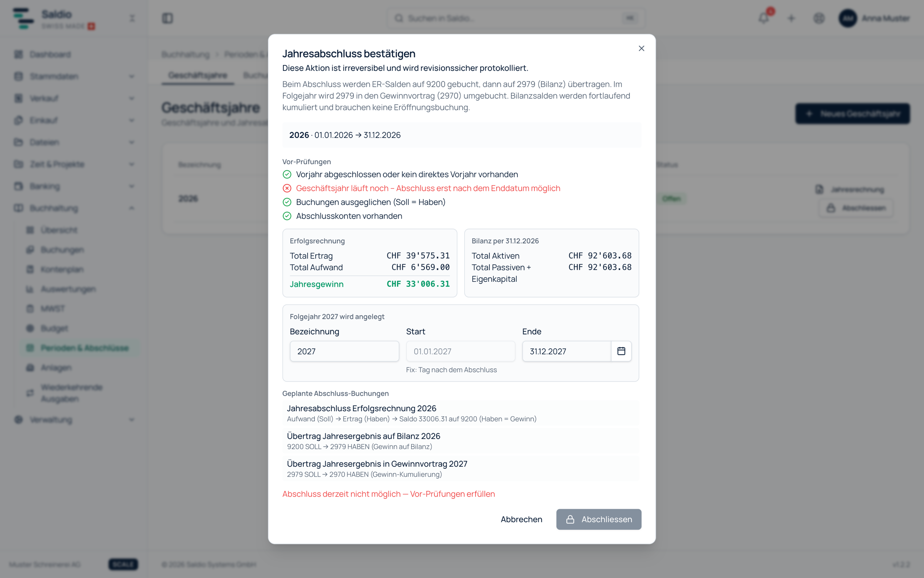Open notifications bell in the top bar
The image size is (924, 578).
click(x=764, y=18)
